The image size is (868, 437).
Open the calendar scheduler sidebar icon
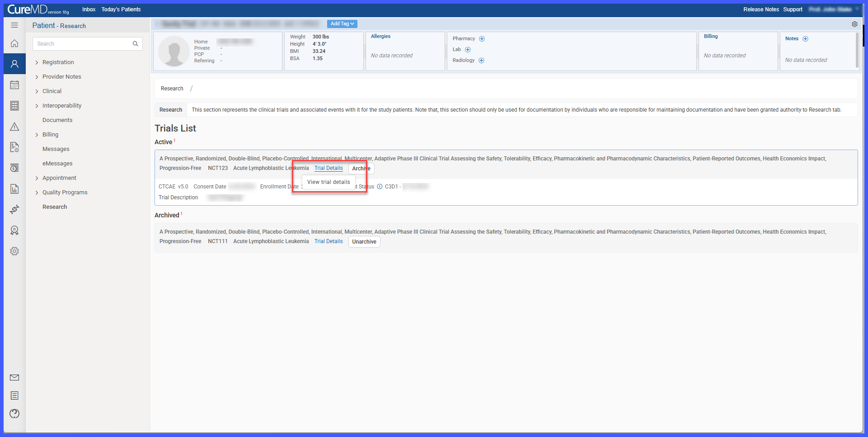[14, 85]
